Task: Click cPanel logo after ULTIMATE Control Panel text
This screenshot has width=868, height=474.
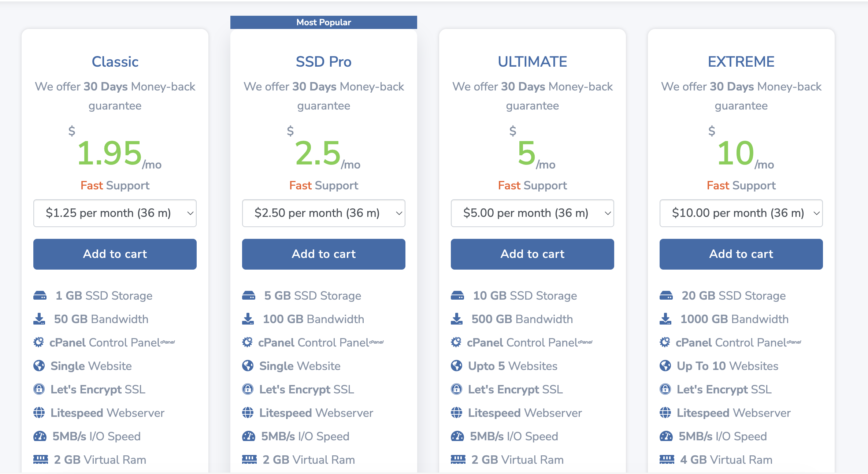Action: pos(585,342)
